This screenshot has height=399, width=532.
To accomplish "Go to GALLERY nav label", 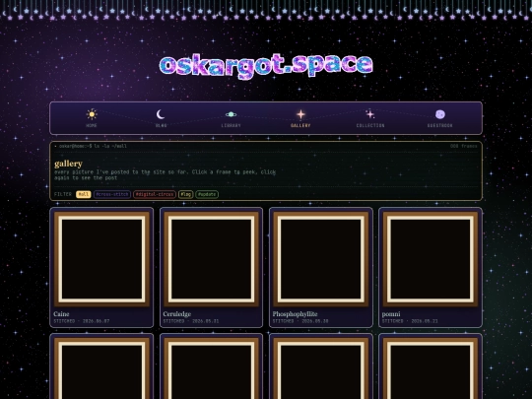I will pyautogui.click(x=300, y=125).
